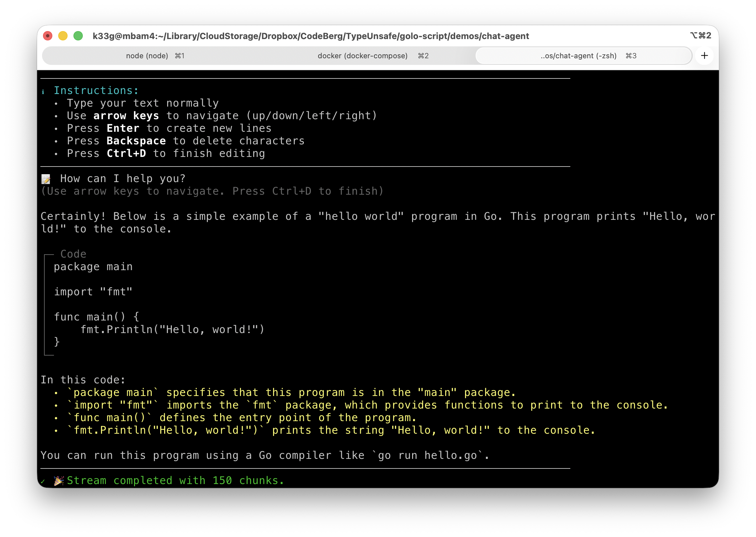Click the blue info icon beside Instructions
Image resolution: width=756 pixels, height=537 pixels.
click(x=43, y=91)
